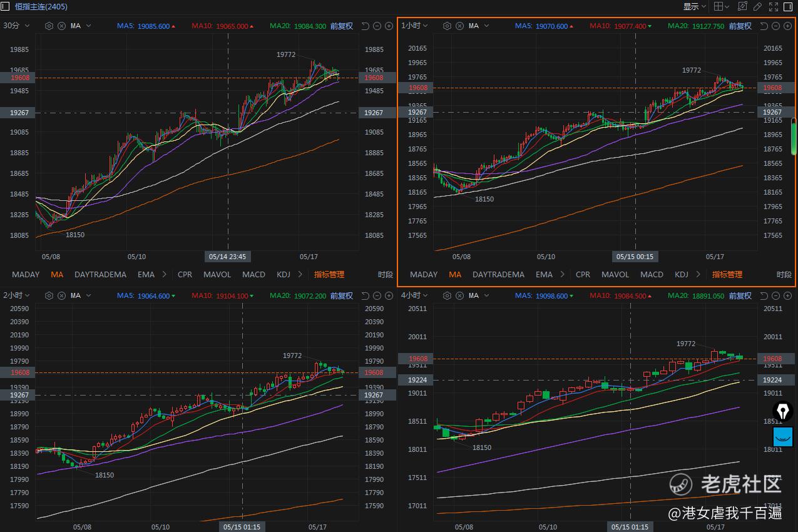
Task: Zoom out on the 4小时 chart
Action: pyautogui.click(x=775, y=295)
